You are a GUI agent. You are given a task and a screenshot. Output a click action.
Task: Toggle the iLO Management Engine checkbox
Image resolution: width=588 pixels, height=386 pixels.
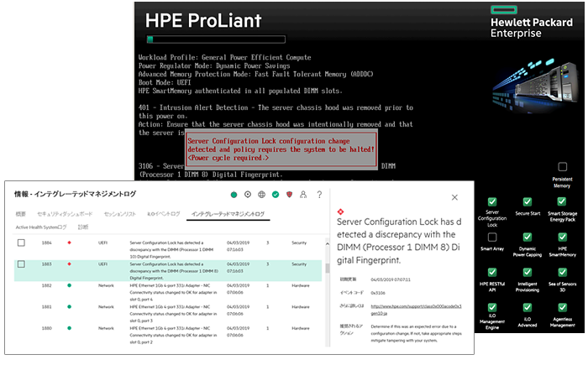pyautogui.click(x=492, y=308)
